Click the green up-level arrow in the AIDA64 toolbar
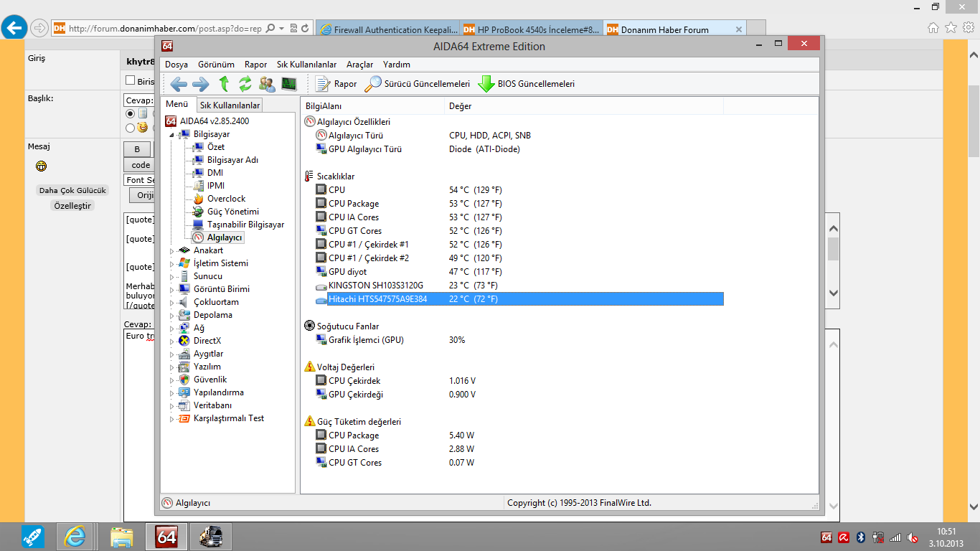Viewport: 980px width, 551px height. (x=224, y=84)
